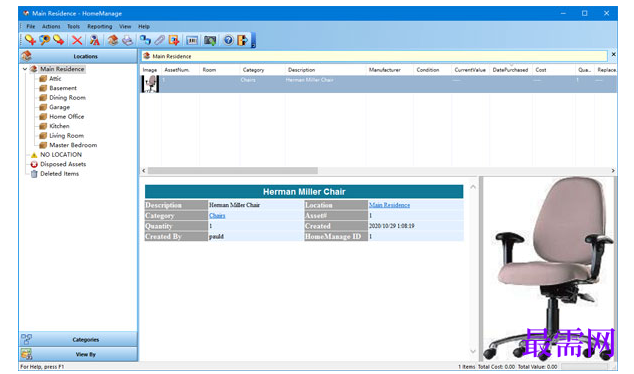Click the blue question mark Help icon
Screen dimensions: 634x374
pyautogui.click(x=228, y=40)
